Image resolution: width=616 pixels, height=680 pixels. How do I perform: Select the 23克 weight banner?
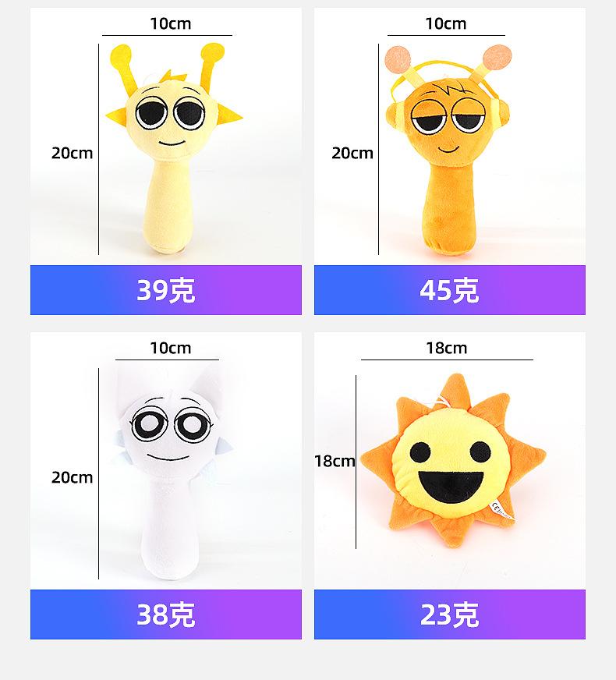pyautogui.click(x=449, y=614)
